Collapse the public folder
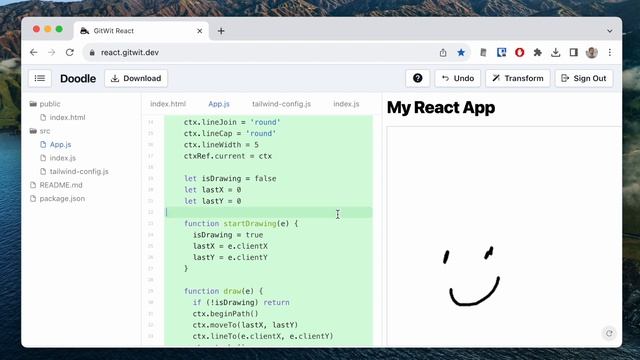 pyautogui.click(x=45, y=104)
